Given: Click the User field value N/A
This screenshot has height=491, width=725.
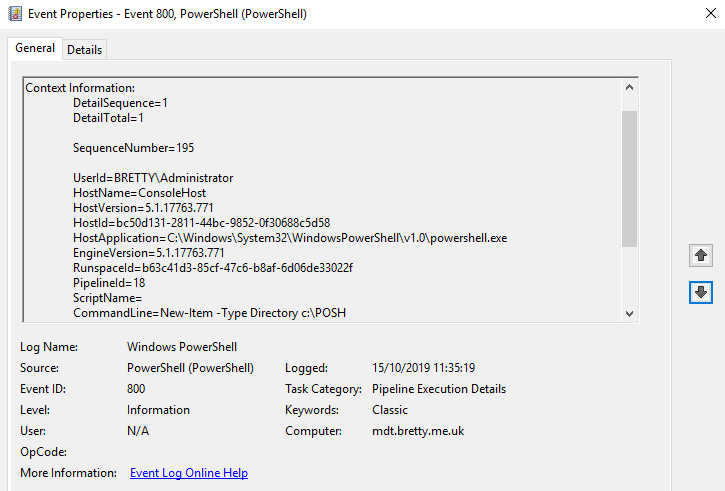Looking at the screenshot, I should [139, 431].
